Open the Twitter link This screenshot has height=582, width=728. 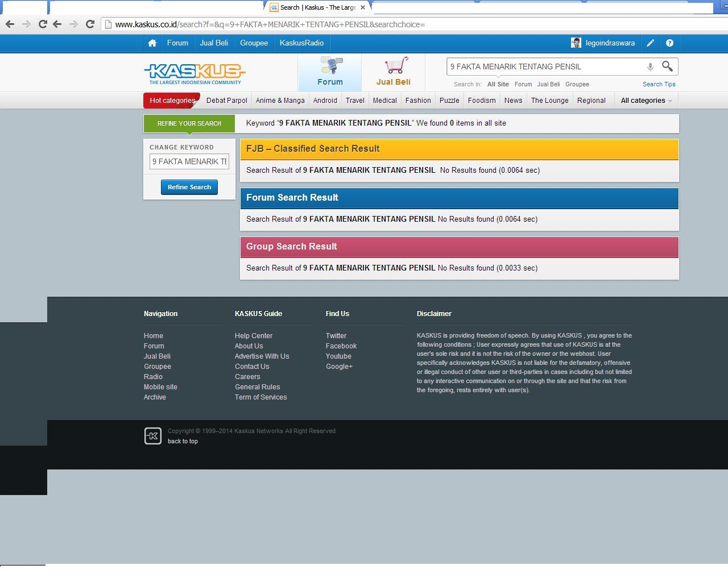point(336,336)
